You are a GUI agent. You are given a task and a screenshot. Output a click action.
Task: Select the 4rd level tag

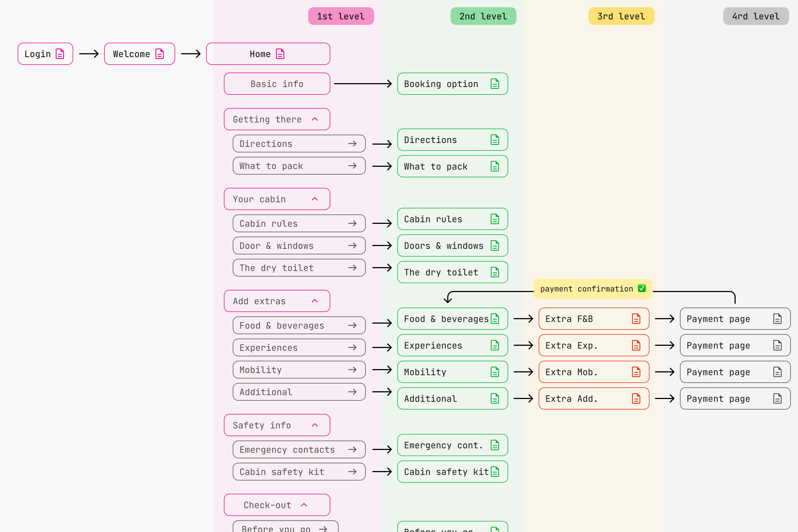[756, 16]
